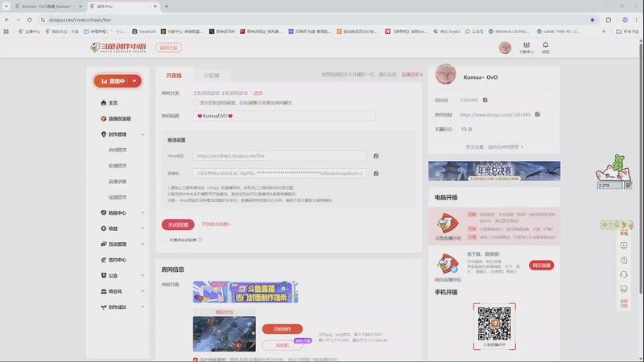Copy the room URL with its copy icon
Screen dimensions: 644x362
tap(537, 114)
